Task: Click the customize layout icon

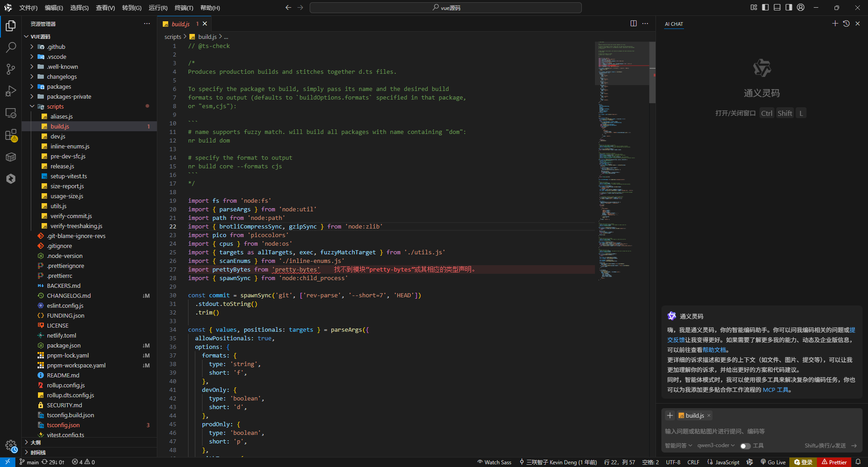Action: 754,7
